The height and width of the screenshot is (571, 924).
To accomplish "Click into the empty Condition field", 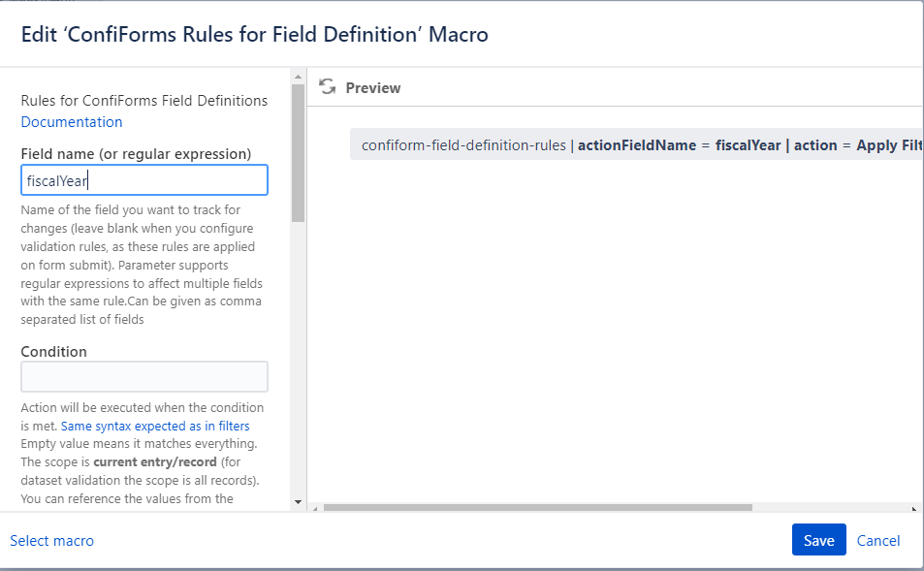I will (x=144, y=376).
